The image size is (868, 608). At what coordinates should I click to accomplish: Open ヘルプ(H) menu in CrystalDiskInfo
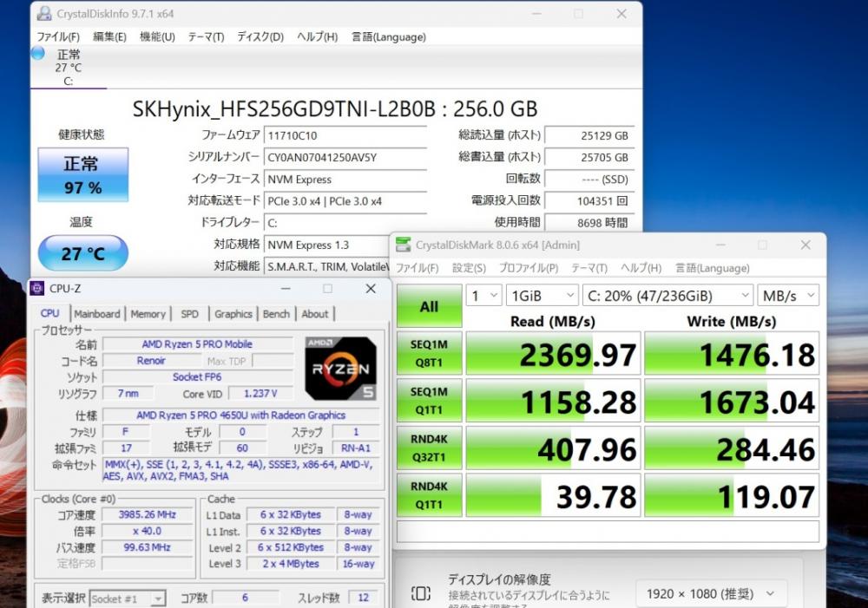[x=317, y=37]
